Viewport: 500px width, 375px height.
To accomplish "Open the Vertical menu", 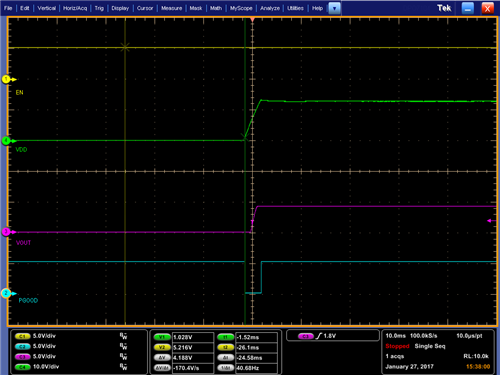I will [x=46, y=8].
